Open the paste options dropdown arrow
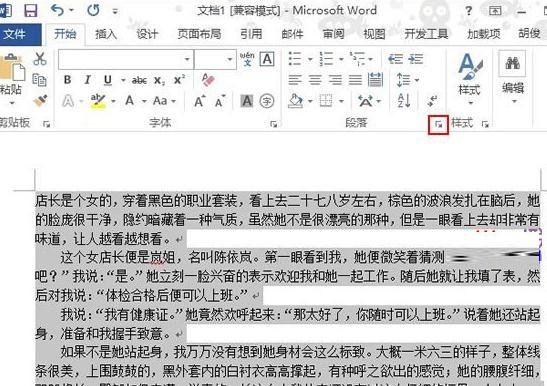This screenshot has width=547, height=386. point(12,103)
